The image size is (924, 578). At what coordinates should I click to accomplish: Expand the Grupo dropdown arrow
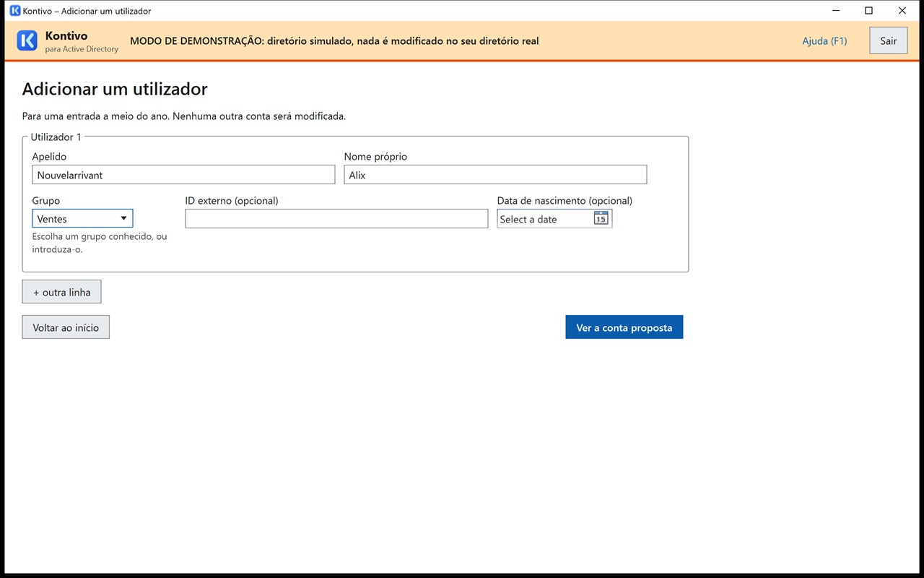(x=123, y=218)
